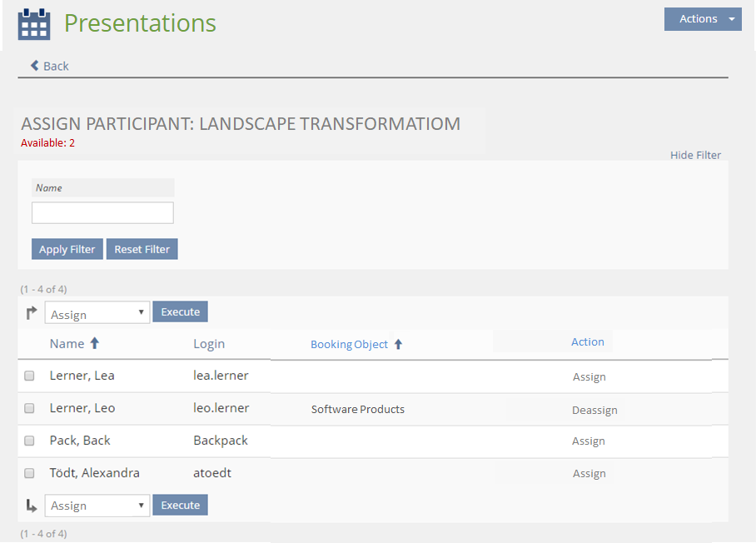
Task: Click the Presentations calendar icon
Action: (x=34, y=24)
